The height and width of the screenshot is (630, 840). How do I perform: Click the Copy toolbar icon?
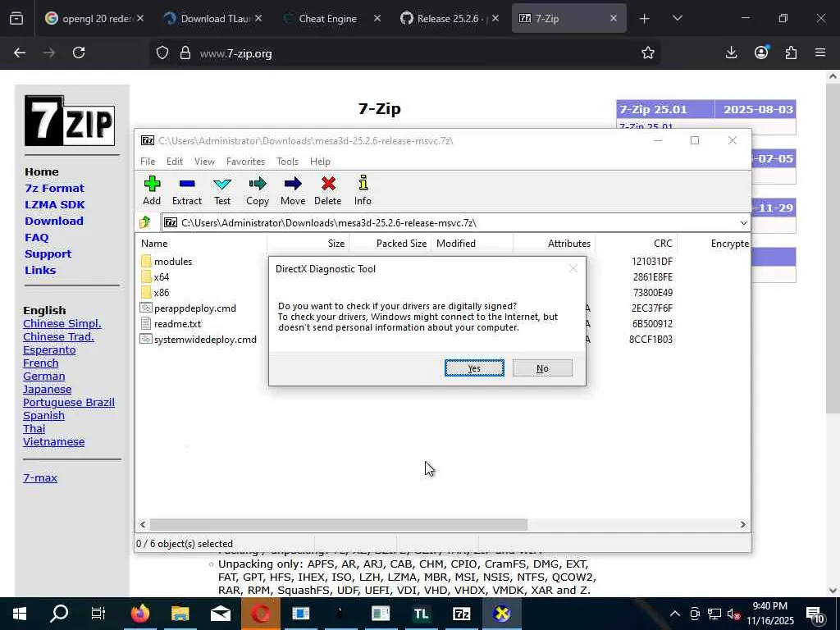click(x=257, y=190)
